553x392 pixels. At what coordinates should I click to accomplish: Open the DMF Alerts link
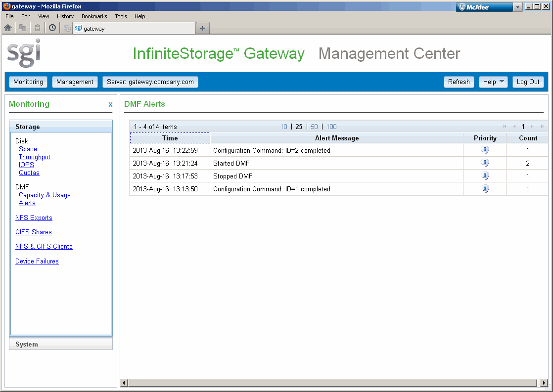click(x=27, y=203)
